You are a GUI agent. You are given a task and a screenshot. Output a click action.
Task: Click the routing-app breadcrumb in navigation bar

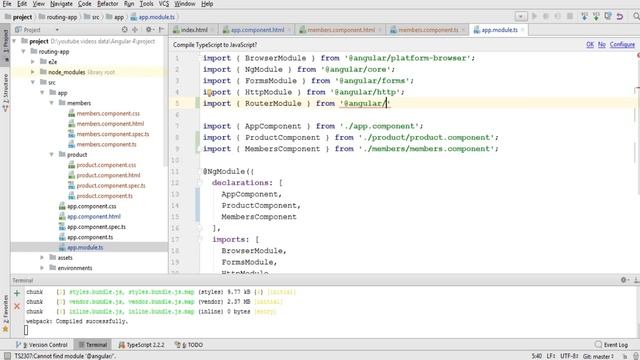click(x=58, y=17)
